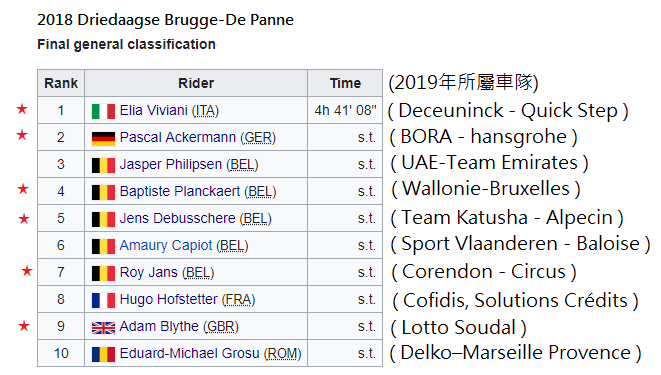The height and width of the screenshot is (375, 661).
Task: Click the Belgian flag beside Jasper Philipsen
Action: coord(103,165)
